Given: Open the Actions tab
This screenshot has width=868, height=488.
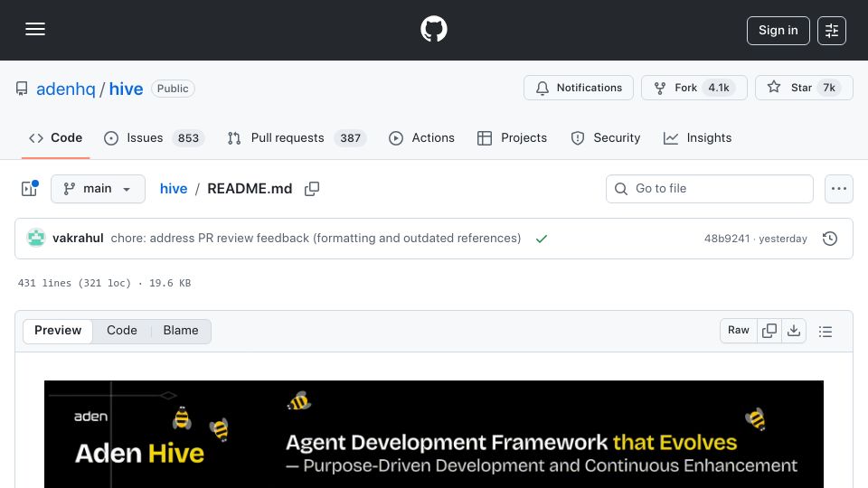Looking at the screenshot, I should (422, 137).
